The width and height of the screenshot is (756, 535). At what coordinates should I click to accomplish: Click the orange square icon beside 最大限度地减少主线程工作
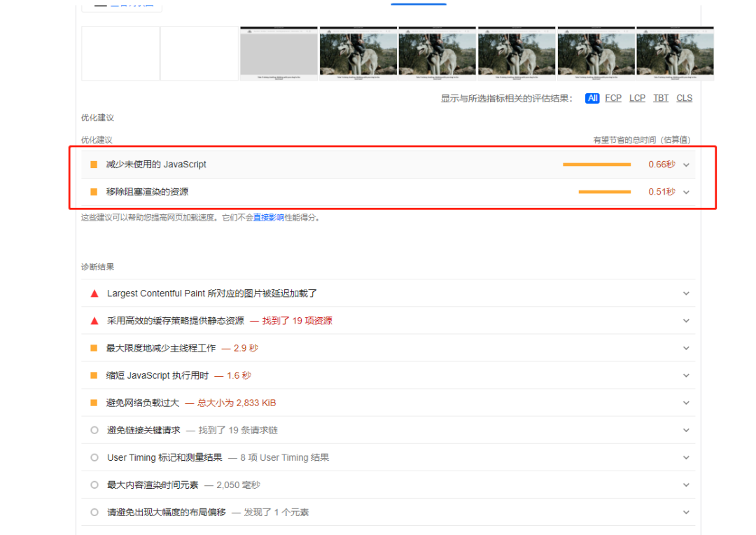click(94, 347)
